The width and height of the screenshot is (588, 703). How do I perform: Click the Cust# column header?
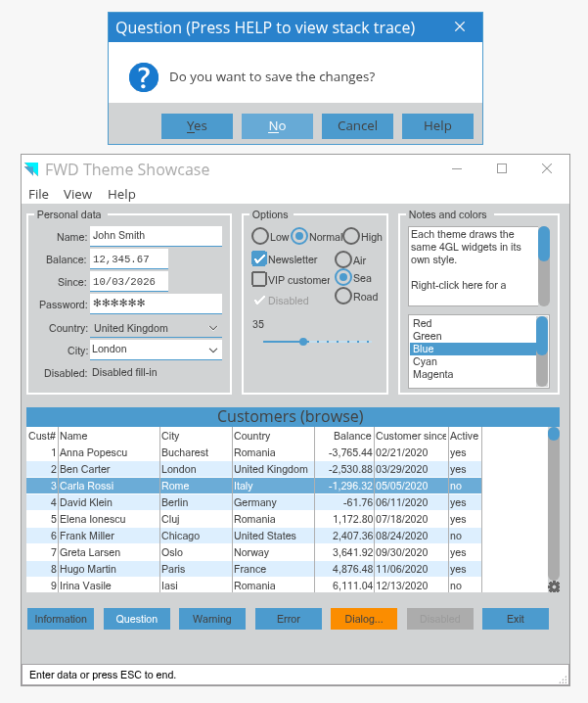pos(42,436)
